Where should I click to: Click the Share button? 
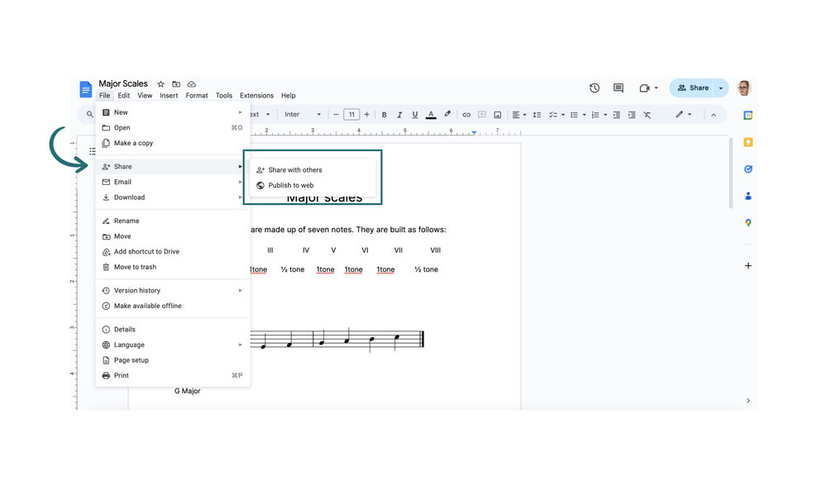click(x=695, y=88)
